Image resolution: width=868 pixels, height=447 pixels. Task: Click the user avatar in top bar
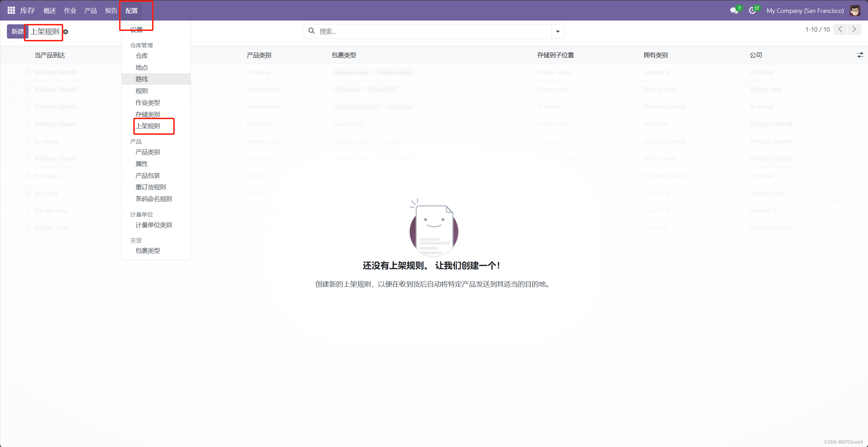pyautogui.click(x=855, y=11)
